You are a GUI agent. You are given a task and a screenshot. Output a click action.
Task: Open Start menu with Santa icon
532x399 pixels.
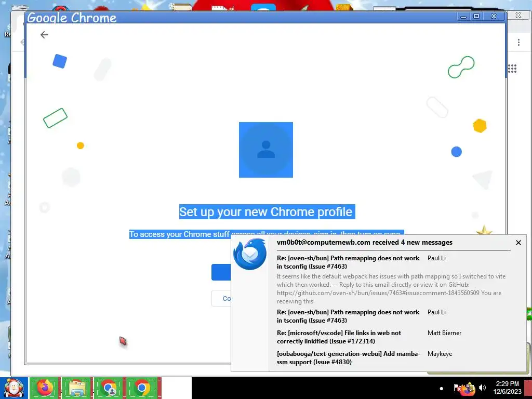click(14, 388)
